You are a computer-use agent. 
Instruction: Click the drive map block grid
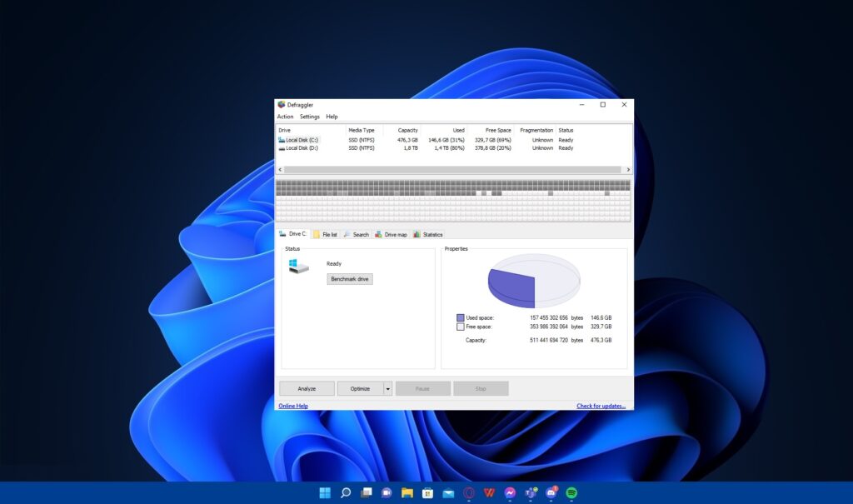point(453,201)
